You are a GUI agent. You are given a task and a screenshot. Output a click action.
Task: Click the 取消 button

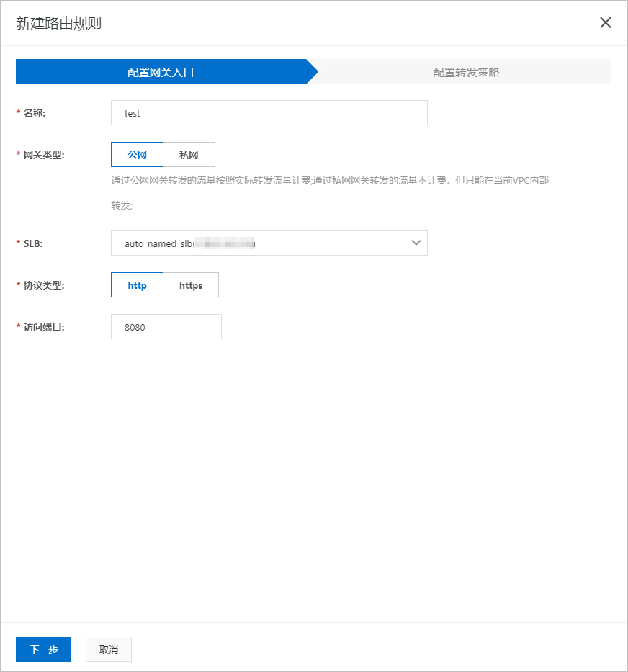(x=109, y=649)
